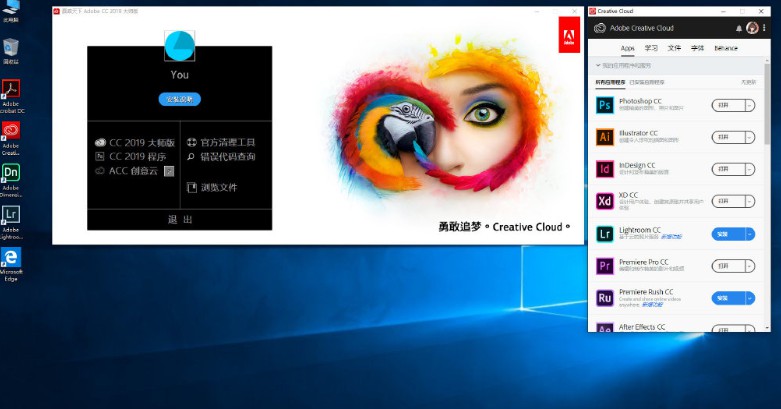Open dropdown arrow next to InDesign CC button
Viewport: 781px width, 409px height.
750,169
